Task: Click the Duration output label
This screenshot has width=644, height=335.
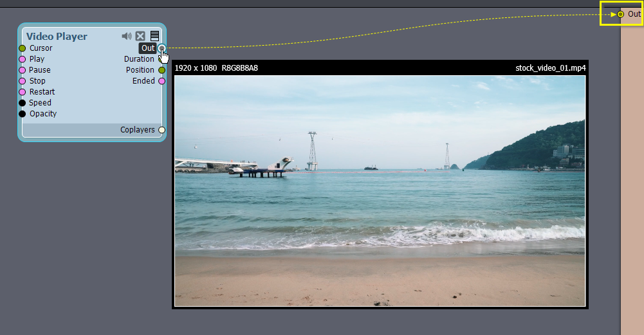Action: (x=139, y=59)
